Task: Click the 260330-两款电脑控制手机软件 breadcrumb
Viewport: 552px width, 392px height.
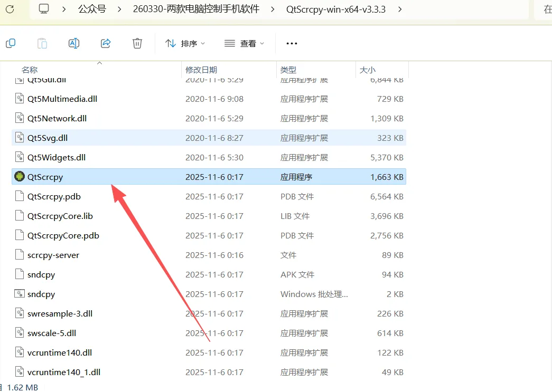Action: pos(196,9)
